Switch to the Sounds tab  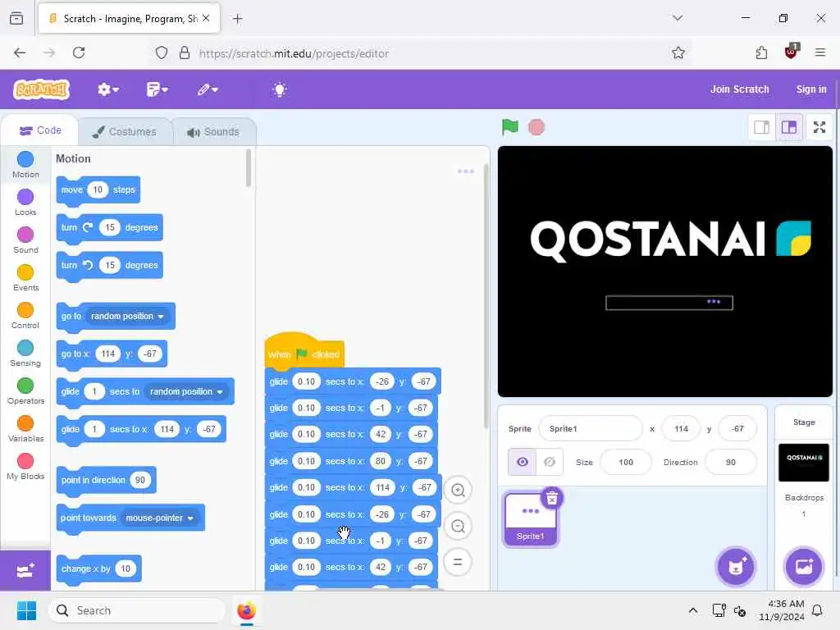pos(214,132)
